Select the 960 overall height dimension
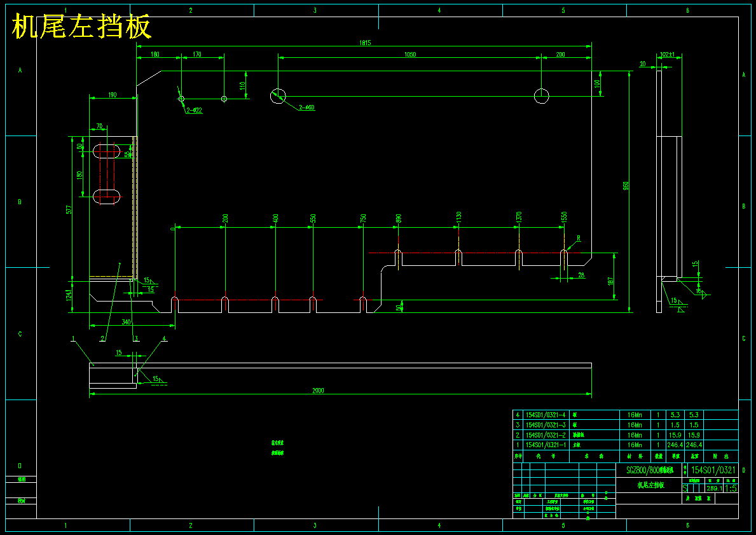Image resolution: width=756 pixels, height=535 pixels. (x=626, y=185)
